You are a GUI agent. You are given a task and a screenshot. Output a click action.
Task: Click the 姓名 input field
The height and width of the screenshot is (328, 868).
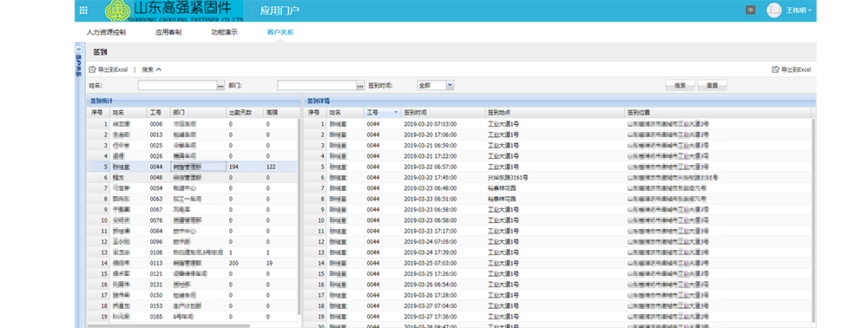tap(177, 85)
